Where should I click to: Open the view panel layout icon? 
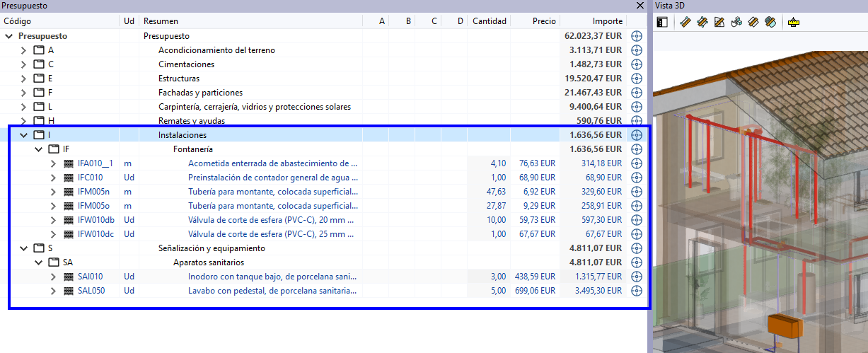click(x=661, y=22)
